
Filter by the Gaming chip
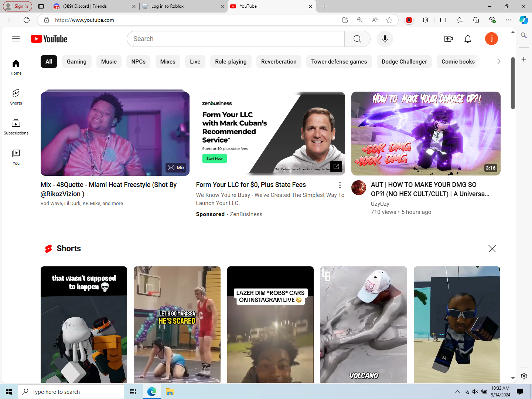(x=76, y=62)
